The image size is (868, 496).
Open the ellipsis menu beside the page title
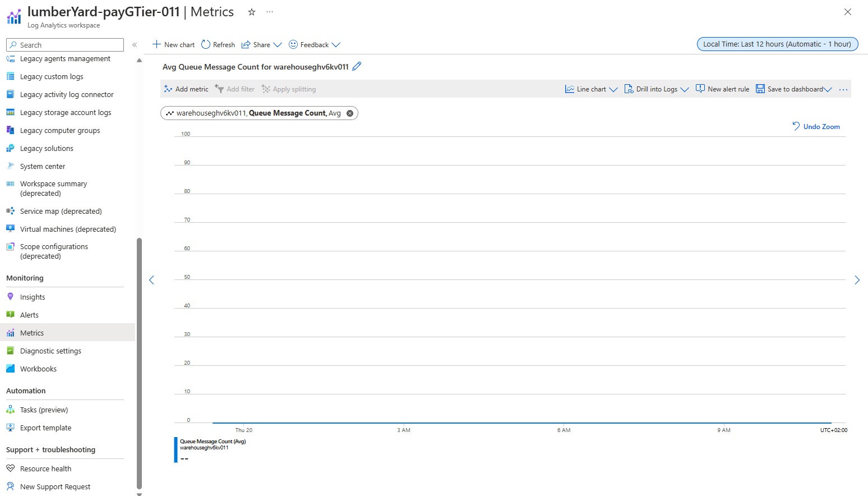point(270,12)
